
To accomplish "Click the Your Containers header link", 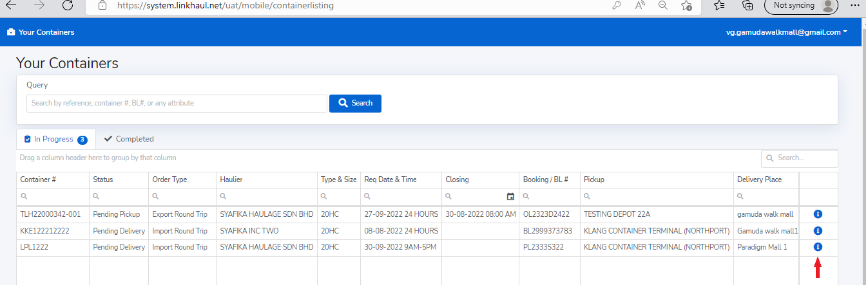I will [x=41, y=32].
